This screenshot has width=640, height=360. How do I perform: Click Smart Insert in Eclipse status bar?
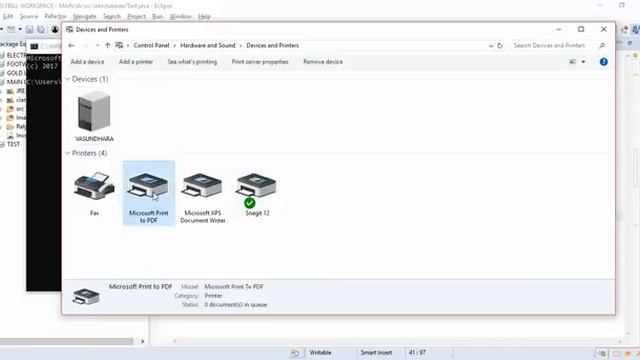click(376, 352)
